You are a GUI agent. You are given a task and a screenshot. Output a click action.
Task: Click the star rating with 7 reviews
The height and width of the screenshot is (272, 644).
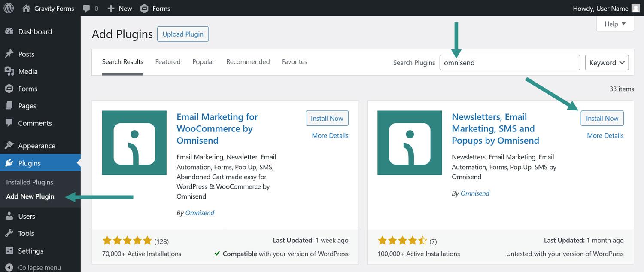[x=402, y=241]
